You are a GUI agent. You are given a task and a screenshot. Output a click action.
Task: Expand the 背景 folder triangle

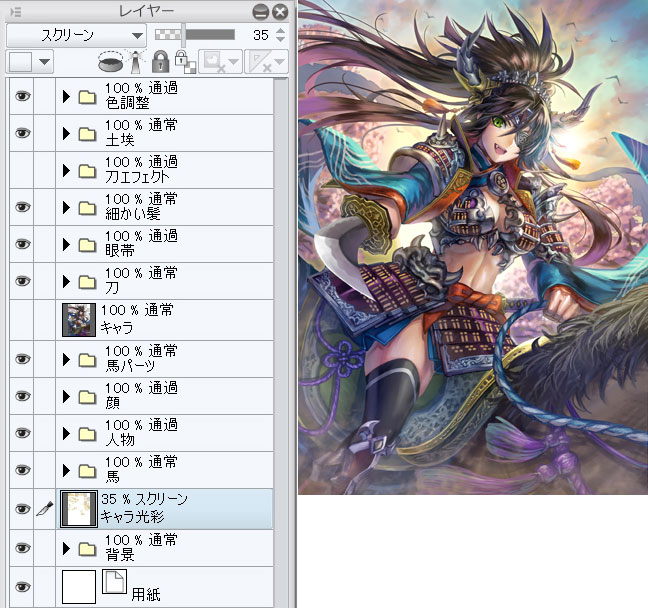pos(66,548)
